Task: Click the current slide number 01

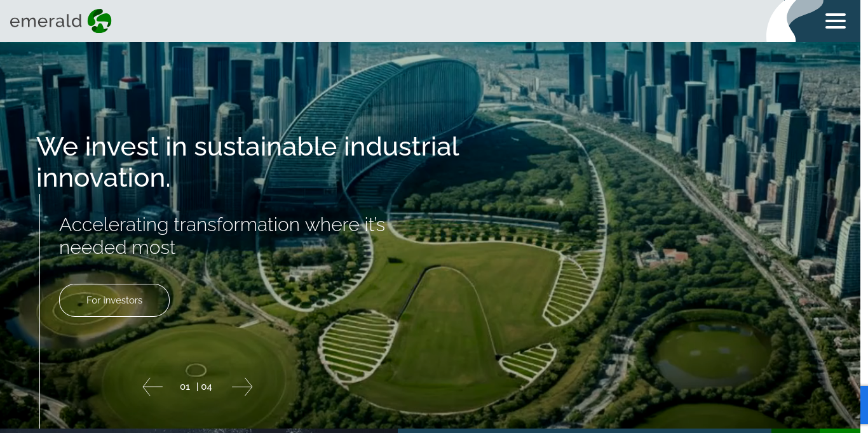Action: click(x=185, y=387)
